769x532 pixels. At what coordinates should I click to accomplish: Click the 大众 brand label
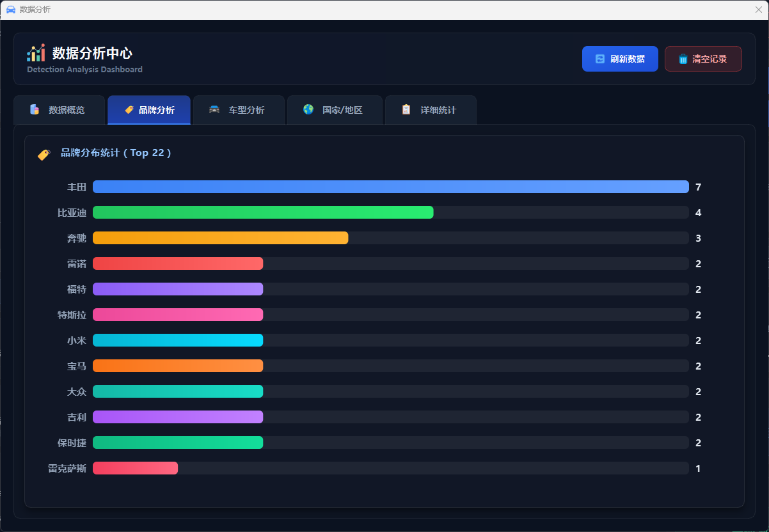[x=77, y=391]
